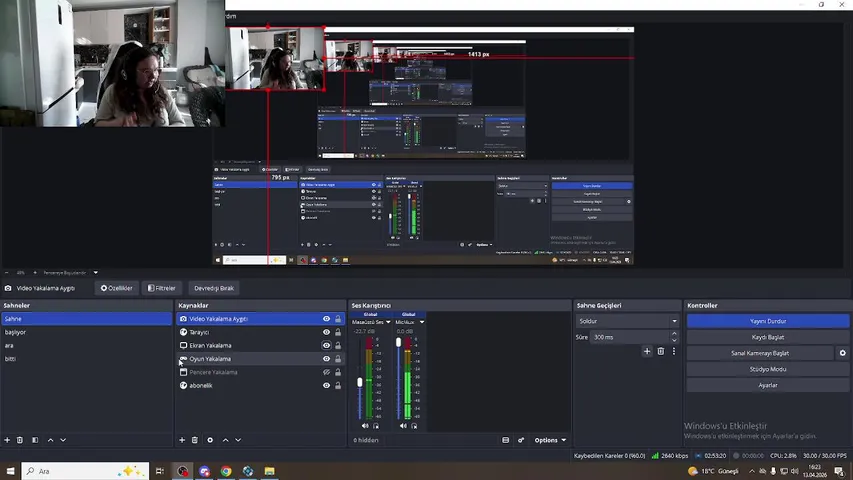Image resolution: width=853 pixels, height=480 pixels.
Task: Move scene up with the Sahneler up arrow
Action: [x=51, y=440]
